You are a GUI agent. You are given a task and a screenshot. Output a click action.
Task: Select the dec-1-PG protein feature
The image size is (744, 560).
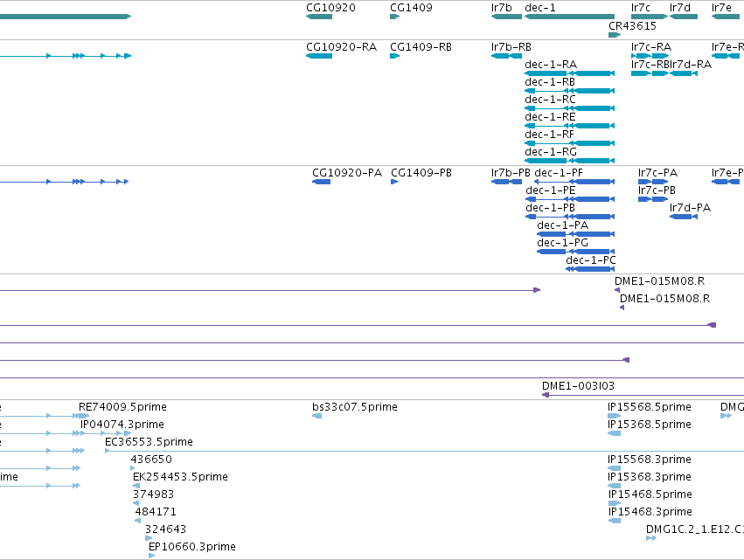pyautogui.click(x=575, y=252)
